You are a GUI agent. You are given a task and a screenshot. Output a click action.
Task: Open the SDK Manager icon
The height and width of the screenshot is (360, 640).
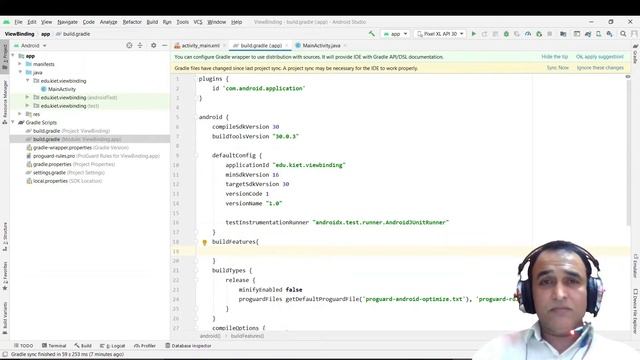(x=609, y=34)
